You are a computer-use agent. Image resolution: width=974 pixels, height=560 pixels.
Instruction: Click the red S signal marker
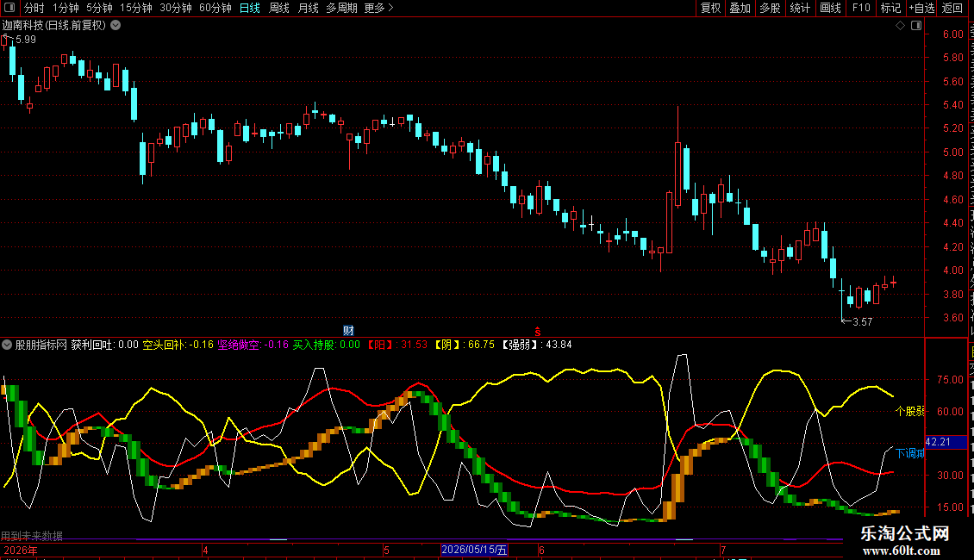point(537,333)
